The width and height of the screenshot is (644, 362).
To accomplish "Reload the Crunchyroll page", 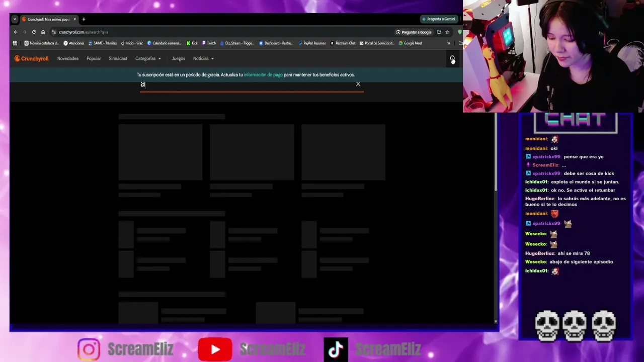I will pyautogui.click(x=34, y=32).
